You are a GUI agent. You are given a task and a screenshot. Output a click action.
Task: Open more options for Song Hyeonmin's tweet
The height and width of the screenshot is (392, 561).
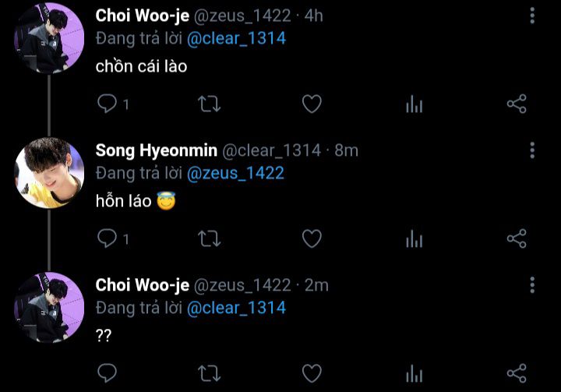[532, 150]
